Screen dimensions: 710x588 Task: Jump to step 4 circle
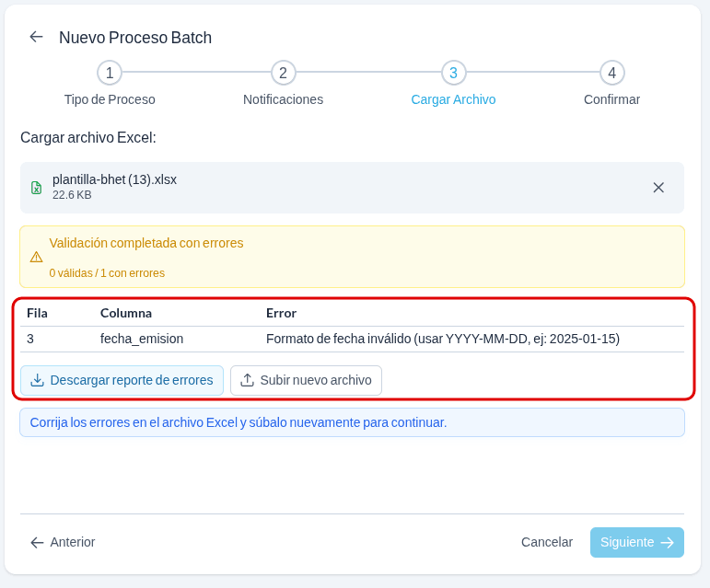[x=611, y=73]
